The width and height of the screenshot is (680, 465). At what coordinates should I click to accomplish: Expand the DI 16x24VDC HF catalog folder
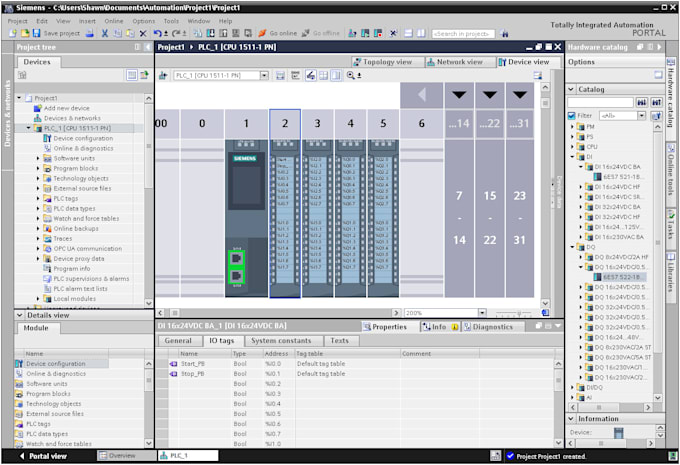pyautogui.click(x=581, y=187)
